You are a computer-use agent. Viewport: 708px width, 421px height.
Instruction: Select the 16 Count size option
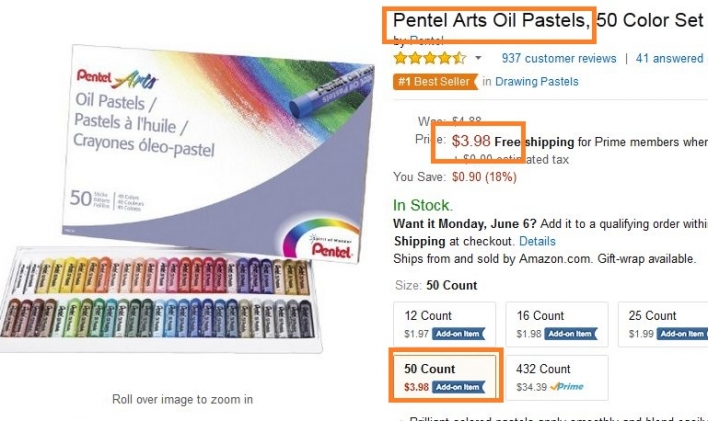(557, 324)
